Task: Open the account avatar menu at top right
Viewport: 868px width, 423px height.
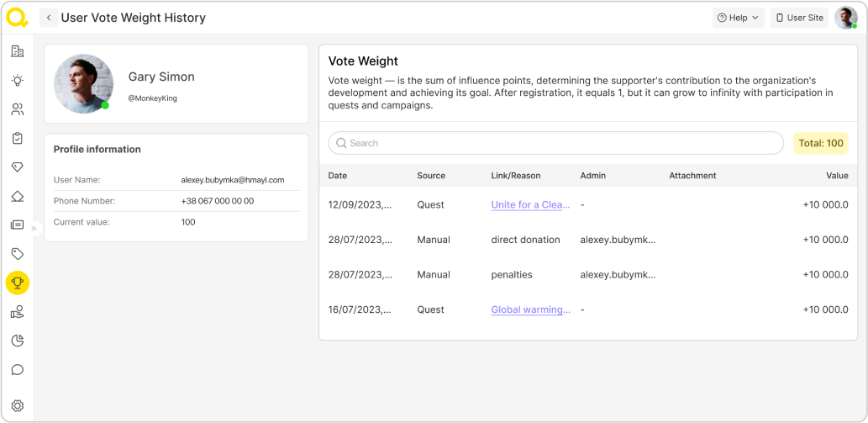Action: 845,18
